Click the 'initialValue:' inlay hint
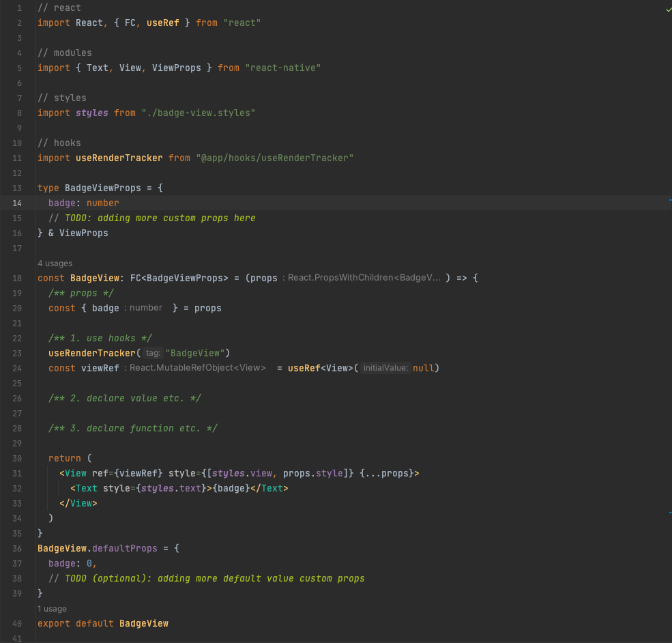 [385, 368]
